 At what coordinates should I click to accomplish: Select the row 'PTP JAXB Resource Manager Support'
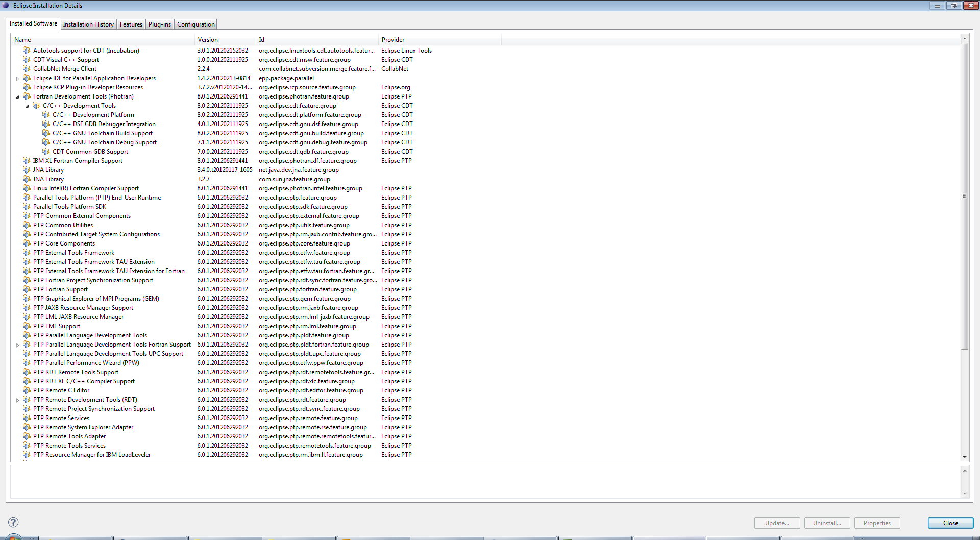pyautogui.click(x=83, y=308)
